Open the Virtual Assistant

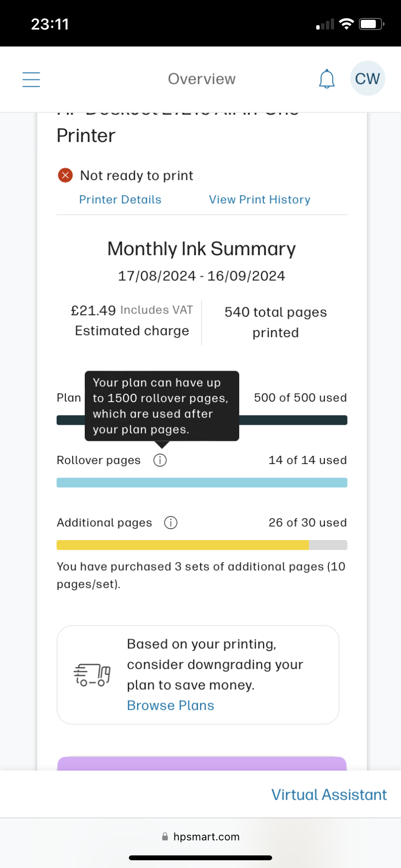(x=329, y=795)
